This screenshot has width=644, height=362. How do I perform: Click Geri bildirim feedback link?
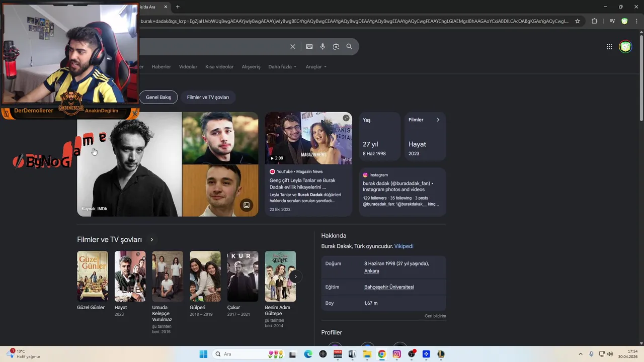(435, 316)
